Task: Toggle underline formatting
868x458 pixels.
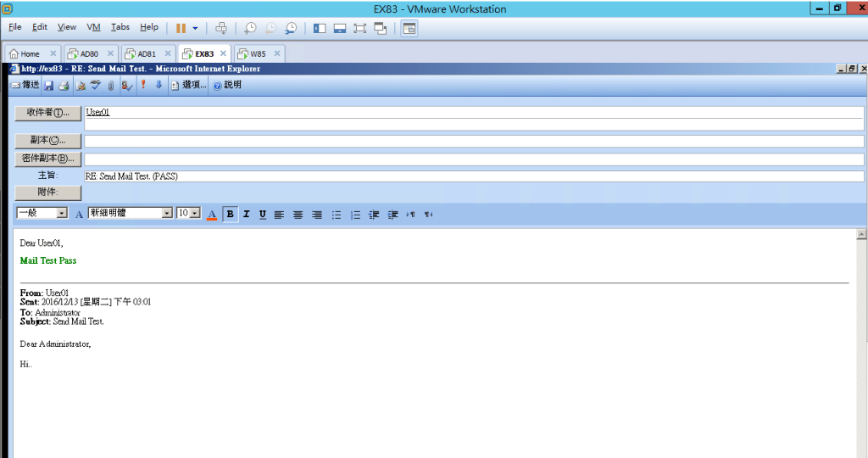Action: point(263,214)
